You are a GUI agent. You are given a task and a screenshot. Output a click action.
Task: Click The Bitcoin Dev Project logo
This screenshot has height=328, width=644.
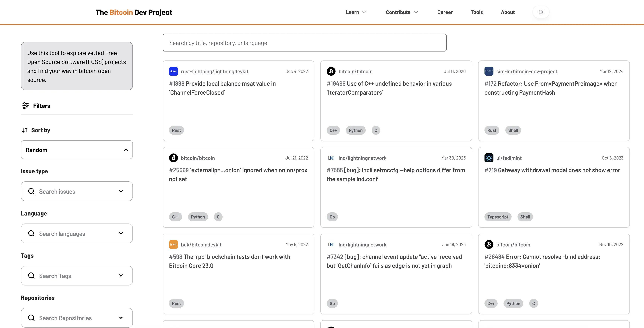[x=134, y=12]
